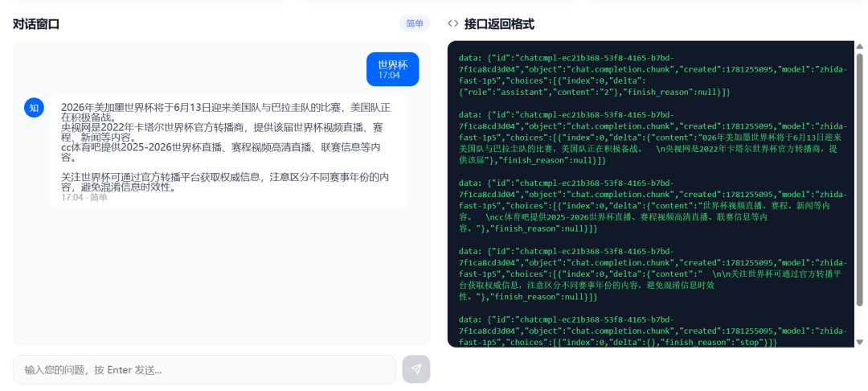The image size is (868, 391).
Task: Click the 世界杯 user message bubble
Action: point(392,69)
